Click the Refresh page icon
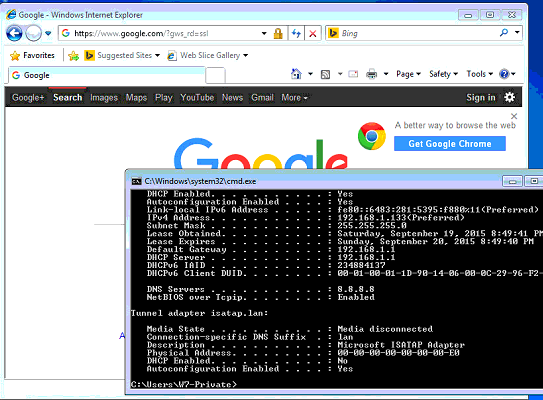The width and height of the screenshot is (543, 400). coord(296,34)
